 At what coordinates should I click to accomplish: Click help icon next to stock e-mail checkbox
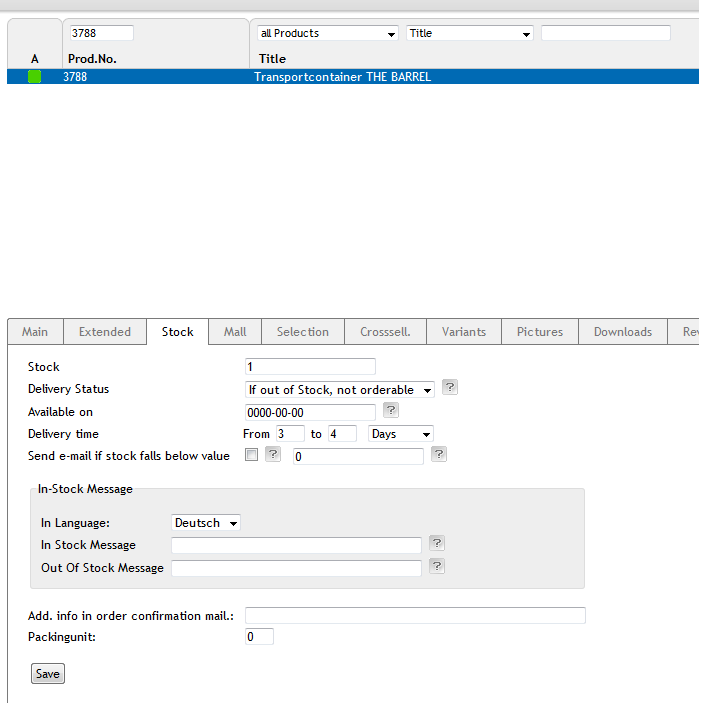[x=273, y=454]
